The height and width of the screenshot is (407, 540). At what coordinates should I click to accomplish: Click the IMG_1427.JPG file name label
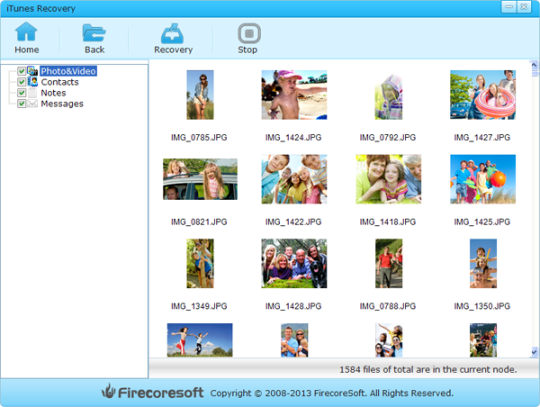click(482, 137)
